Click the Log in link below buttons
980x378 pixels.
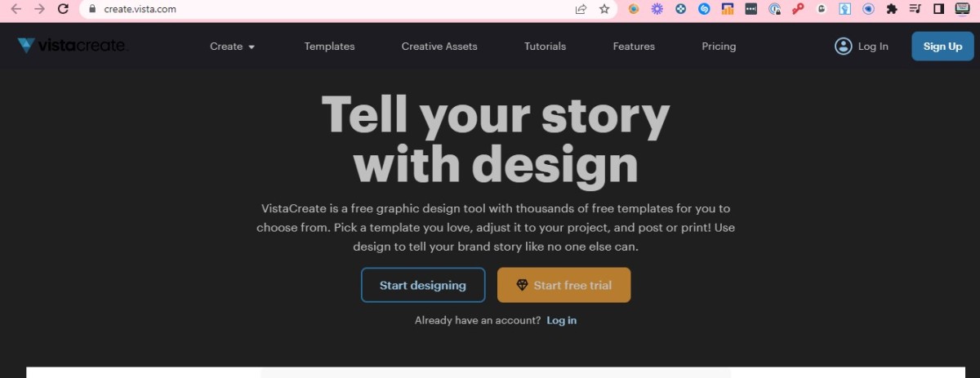pos(562,321)
